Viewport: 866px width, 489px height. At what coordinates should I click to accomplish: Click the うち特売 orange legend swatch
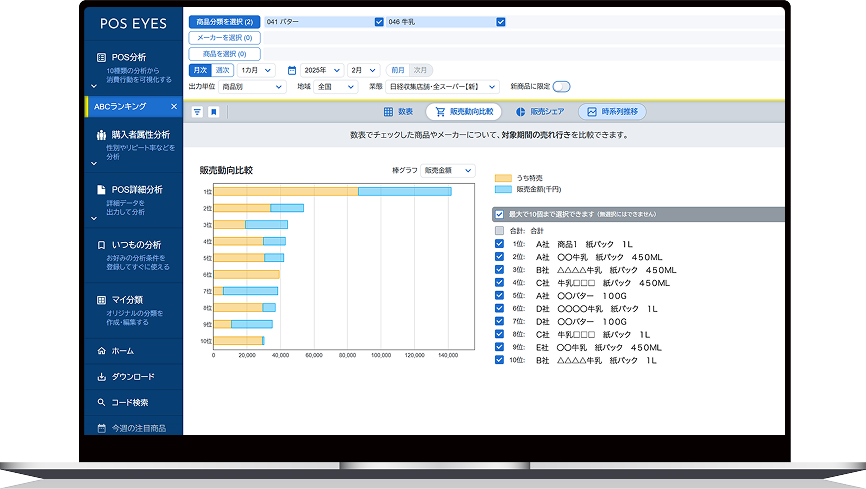pos(503,178)
